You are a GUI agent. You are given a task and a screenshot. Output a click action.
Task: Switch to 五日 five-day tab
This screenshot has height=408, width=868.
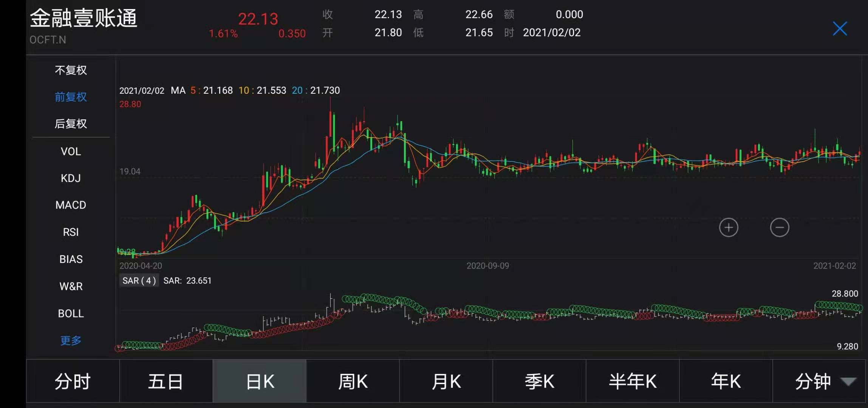tap(166, 382)
